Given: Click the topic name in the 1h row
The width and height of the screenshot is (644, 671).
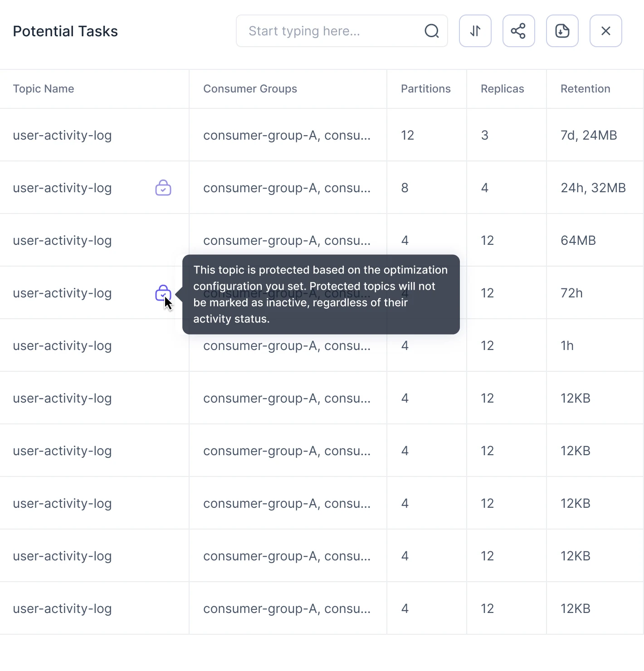Looking at the screenshot, I should click(62, 345).
